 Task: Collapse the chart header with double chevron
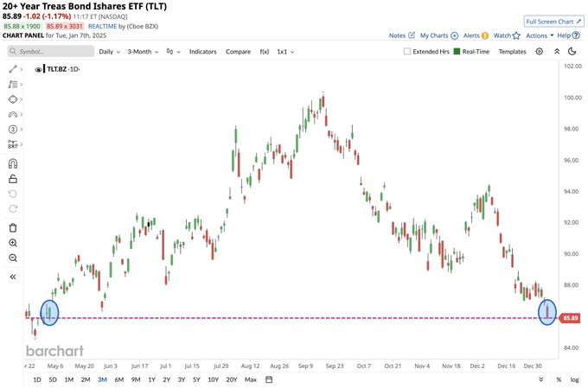tap(557, 51)
